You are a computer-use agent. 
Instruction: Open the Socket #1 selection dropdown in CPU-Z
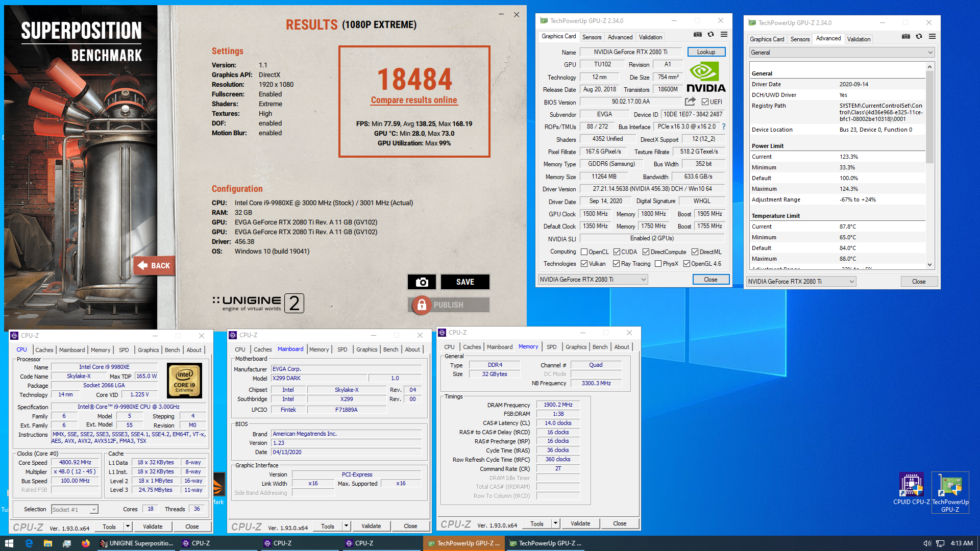75,509
